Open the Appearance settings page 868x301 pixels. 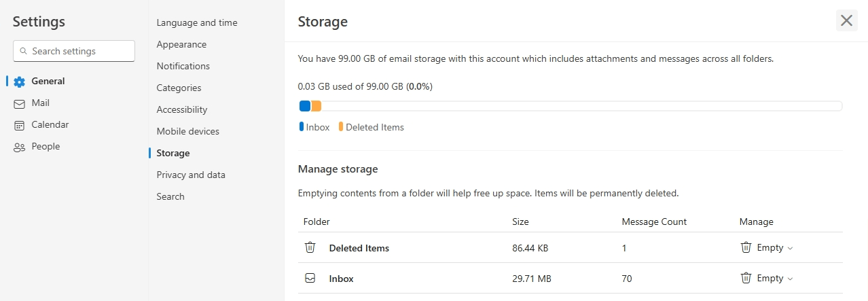(x=181, y=44)
